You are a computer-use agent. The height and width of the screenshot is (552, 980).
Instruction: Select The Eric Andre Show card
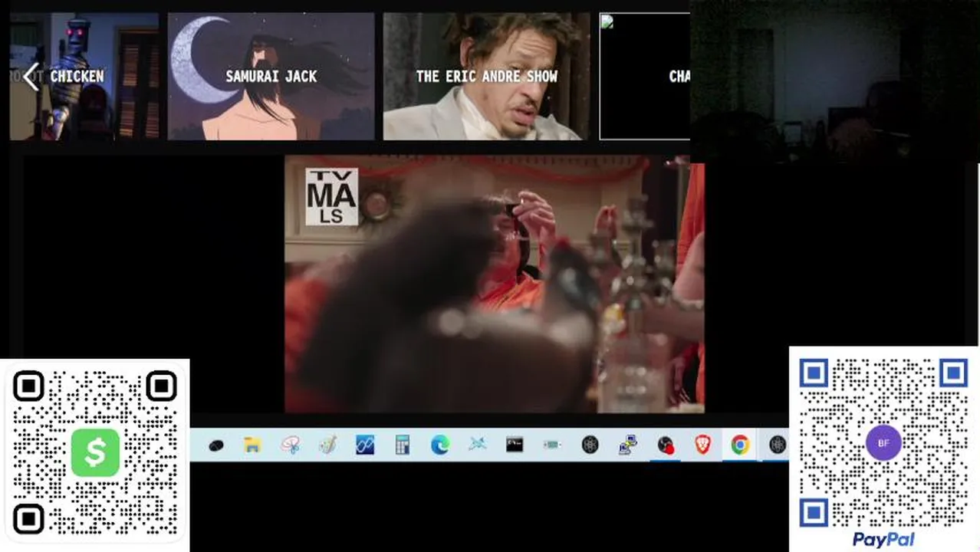click(x=487, y=77)
